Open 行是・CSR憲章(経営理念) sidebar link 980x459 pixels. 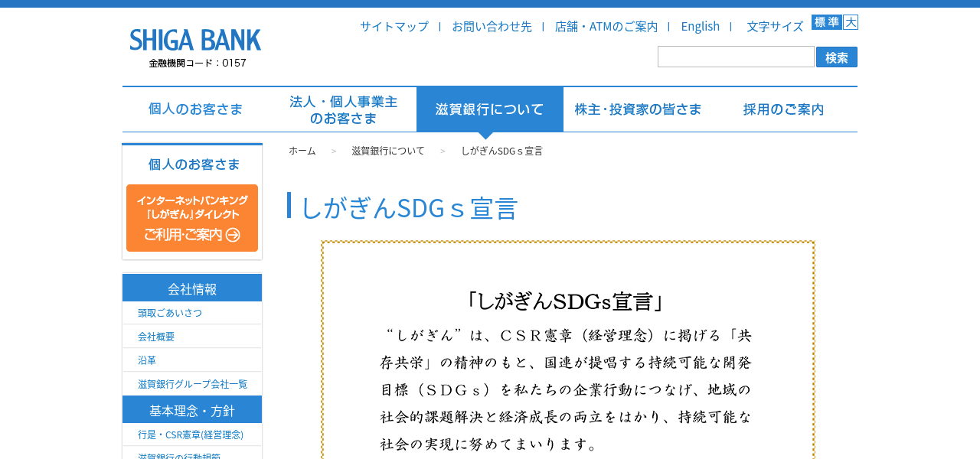[x=191, y=435]
